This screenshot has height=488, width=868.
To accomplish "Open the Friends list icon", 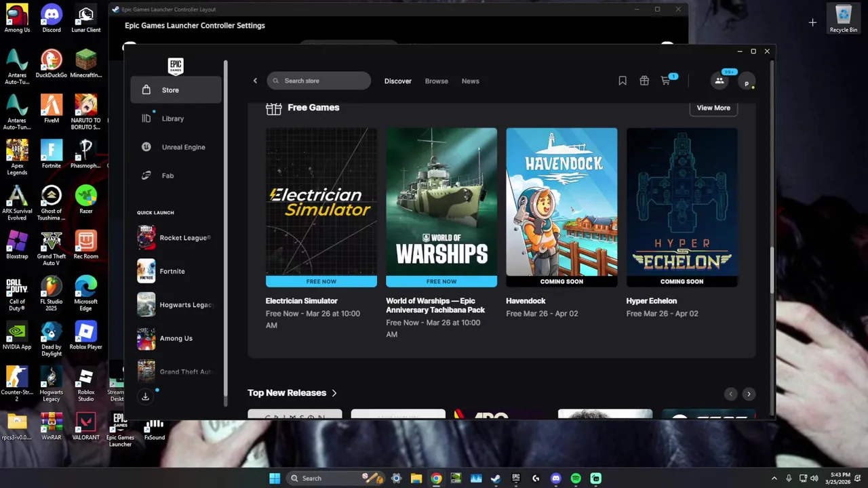I will 719,81.
